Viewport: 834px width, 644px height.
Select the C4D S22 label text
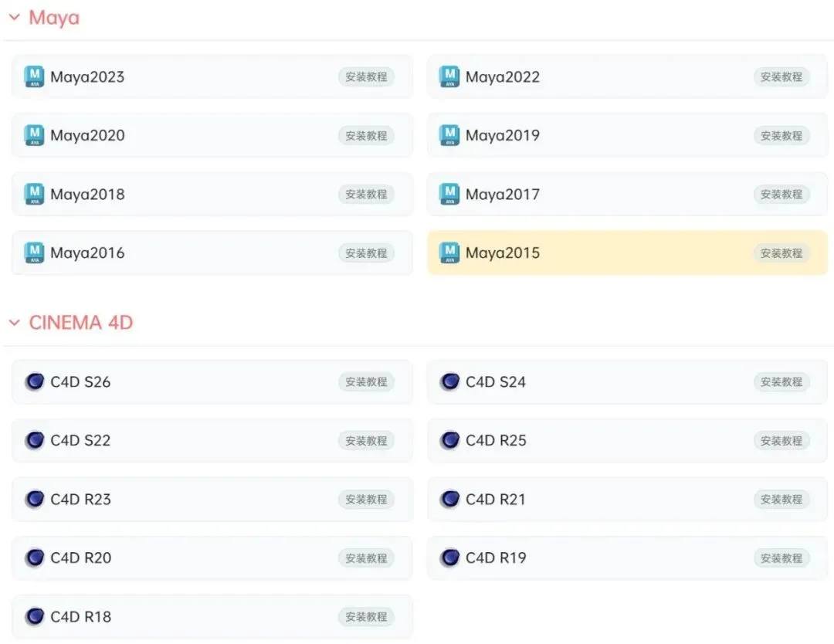click(80, 441)
